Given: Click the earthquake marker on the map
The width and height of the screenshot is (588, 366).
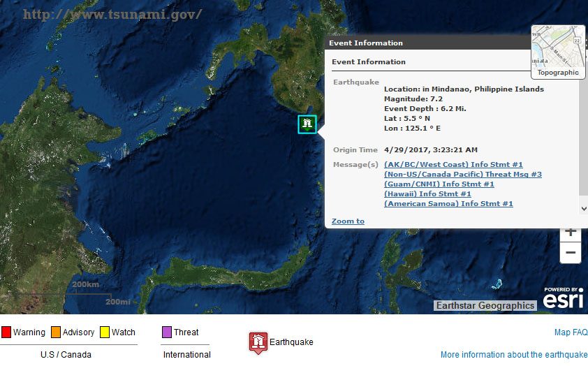Looking at the screenshot, I should tap(307, 124).
